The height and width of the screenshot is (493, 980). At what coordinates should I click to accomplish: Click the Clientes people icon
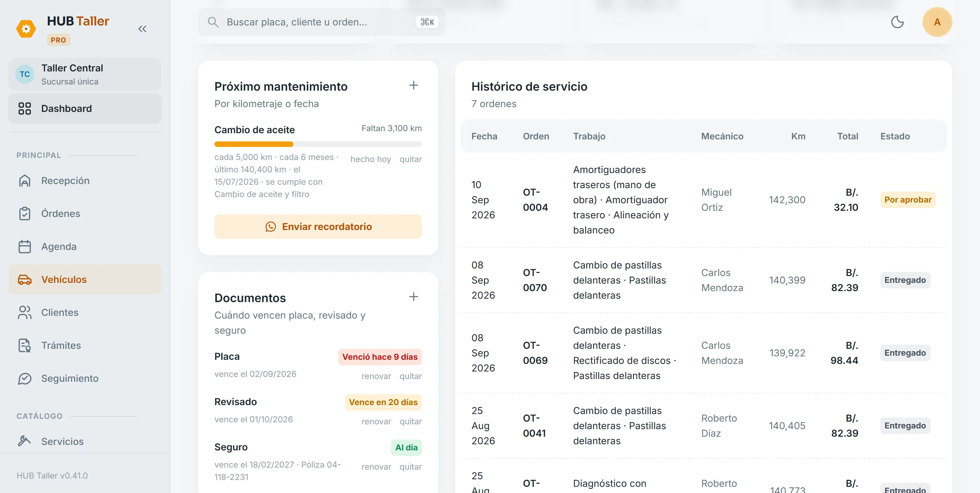[25, 312]
